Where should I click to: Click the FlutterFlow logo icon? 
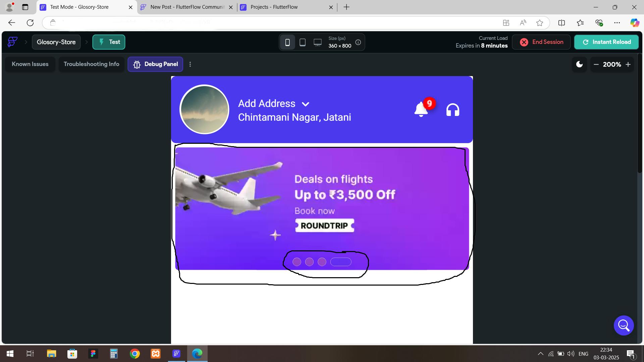click(x=12, y=42)
